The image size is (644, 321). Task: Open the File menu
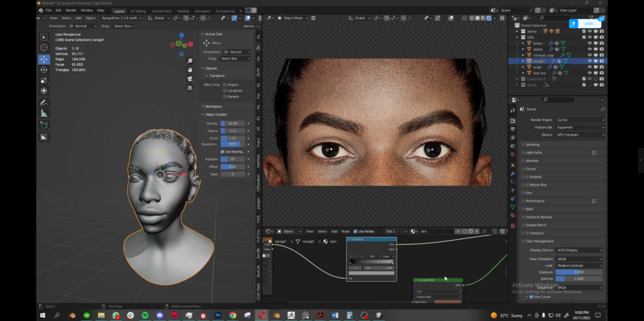[x=48, y=10]
